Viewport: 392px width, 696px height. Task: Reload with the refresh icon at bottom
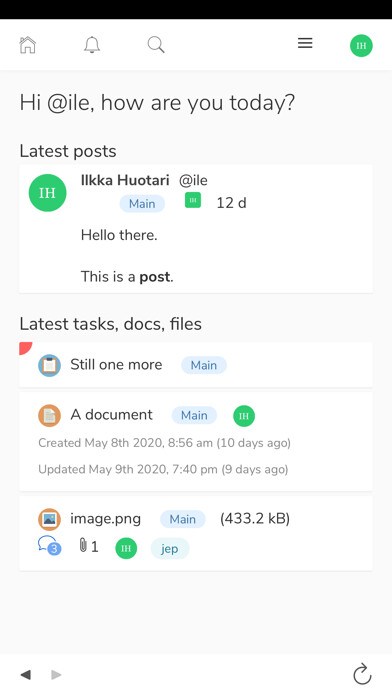pyautogui.click(x=362, y=675)
